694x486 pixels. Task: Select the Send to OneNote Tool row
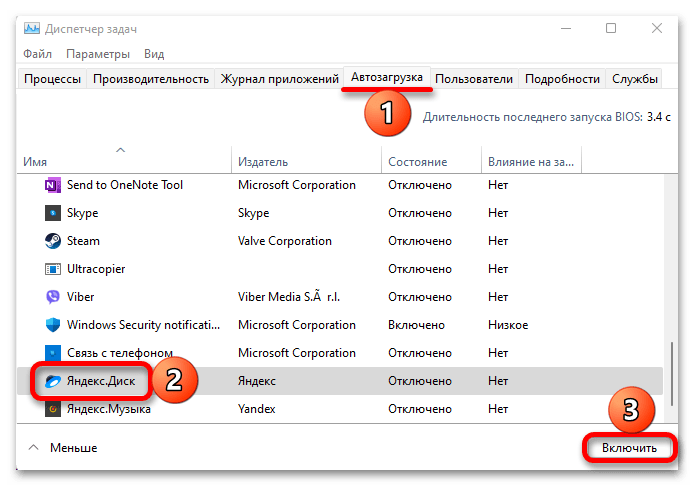[340, 185]
